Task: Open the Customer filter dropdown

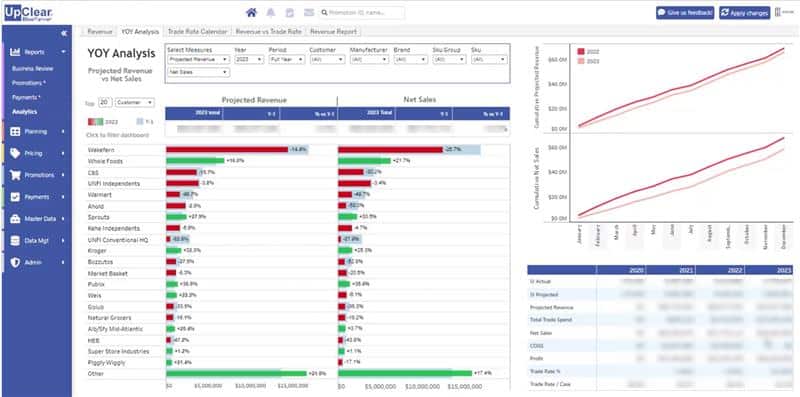Action: tap(327, 59)
